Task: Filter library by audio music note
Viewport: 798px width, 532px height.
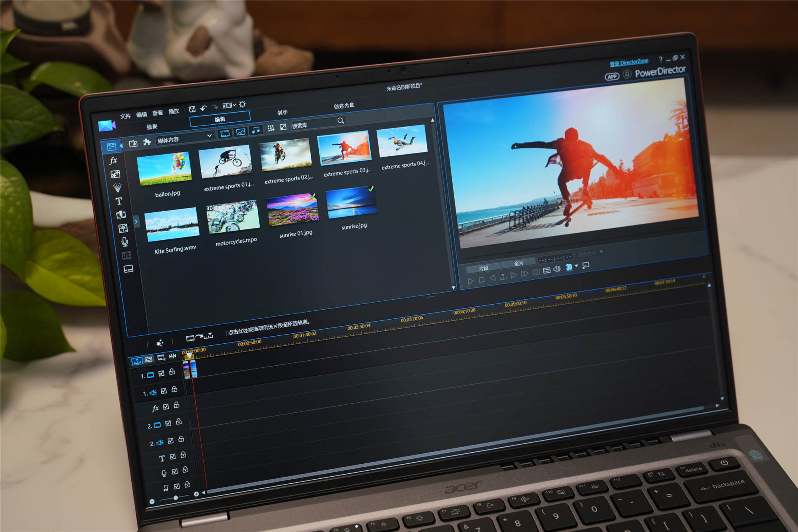Action: click(256, 131)
